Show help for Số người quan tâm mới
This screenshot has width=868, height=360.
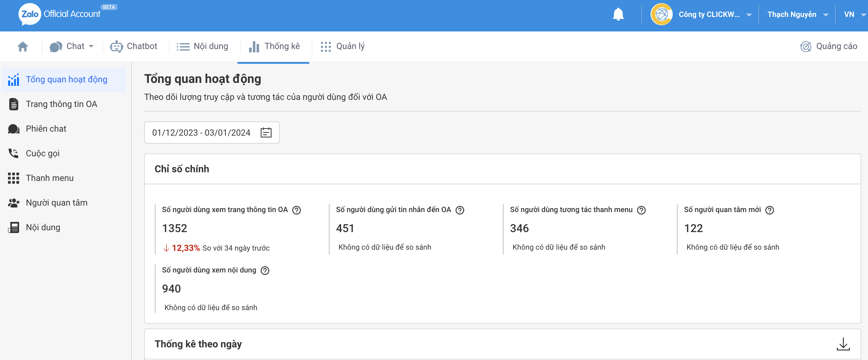[x=769, y=210]
